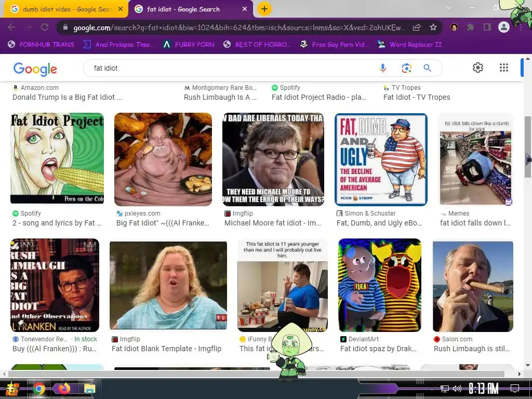Viewport: 532px width, 399px height.
Task: Open the 'BEST OF HORRO...' bookmark
Action: [x=257, y=45]
